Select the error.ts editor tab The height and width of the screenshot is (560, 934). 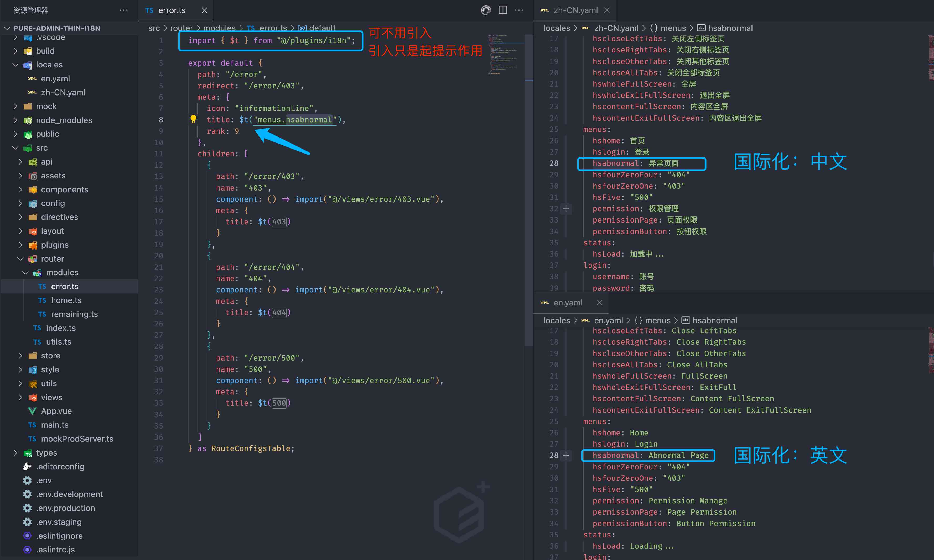click(172, 10)
